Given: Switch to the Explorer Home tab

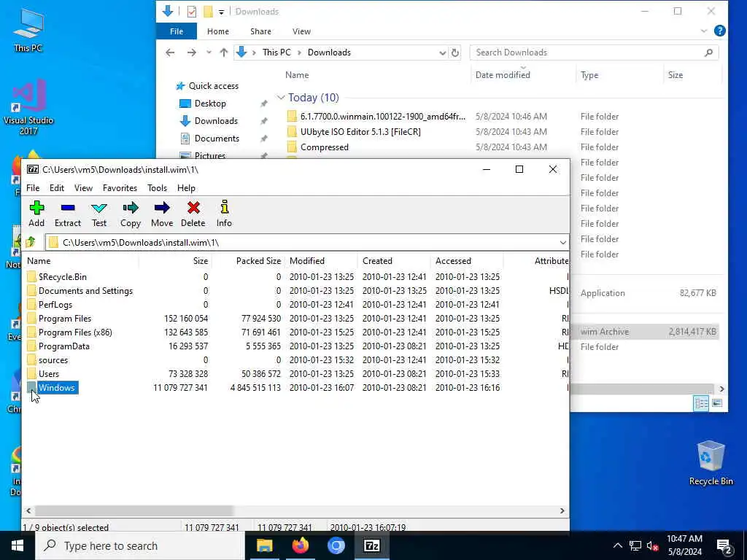Looking at the screenshot, I should tap(217, 31).
